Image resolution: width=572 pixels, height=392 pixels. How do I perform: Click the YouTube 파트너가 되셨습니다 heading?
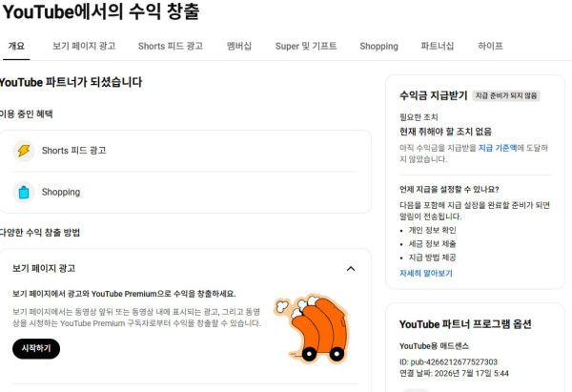(x=71, y=82)
